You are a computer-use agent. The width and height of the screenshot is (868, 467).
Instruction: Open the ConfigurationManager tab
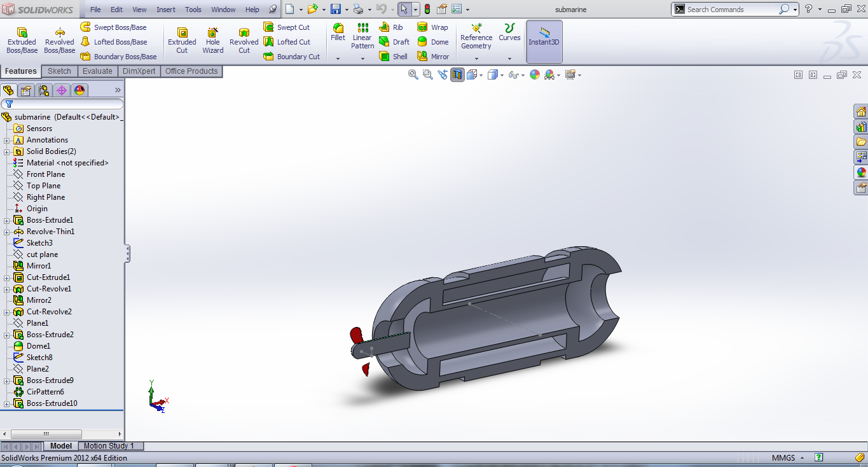click(43, 90)
